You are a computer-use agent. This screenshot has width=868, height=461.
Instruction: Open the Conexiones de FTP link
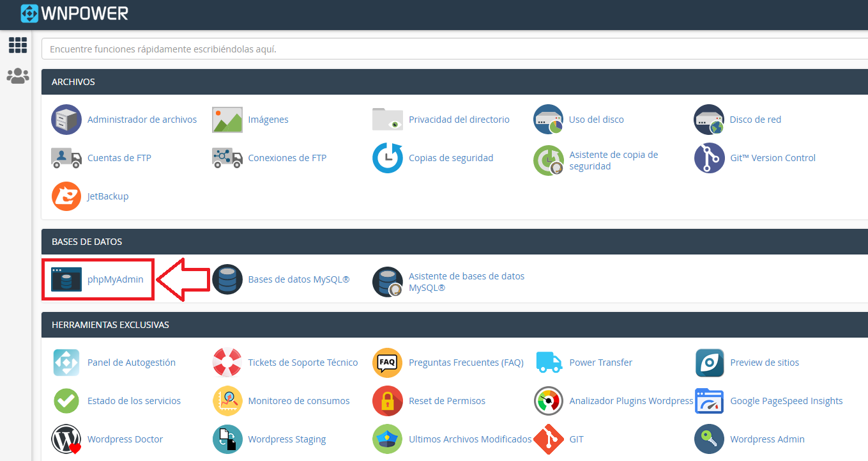tap(287, 158)
